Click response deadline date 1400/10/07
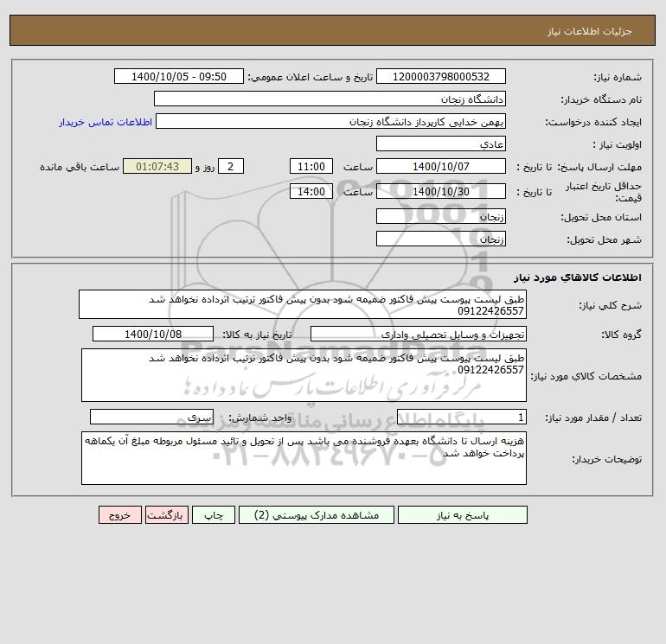This screenshot has width=666, height=644. (x=441, y=167)
